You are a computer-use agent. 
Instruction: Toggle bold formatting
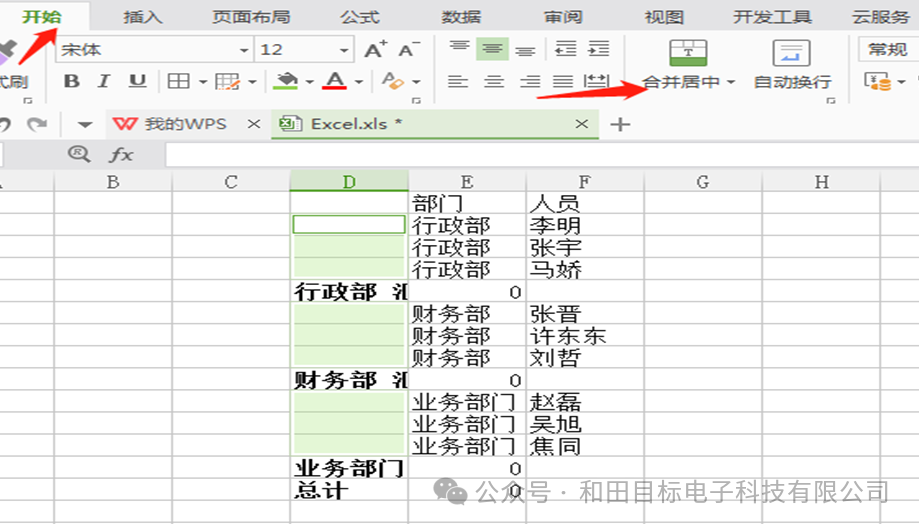pos(72,81)
